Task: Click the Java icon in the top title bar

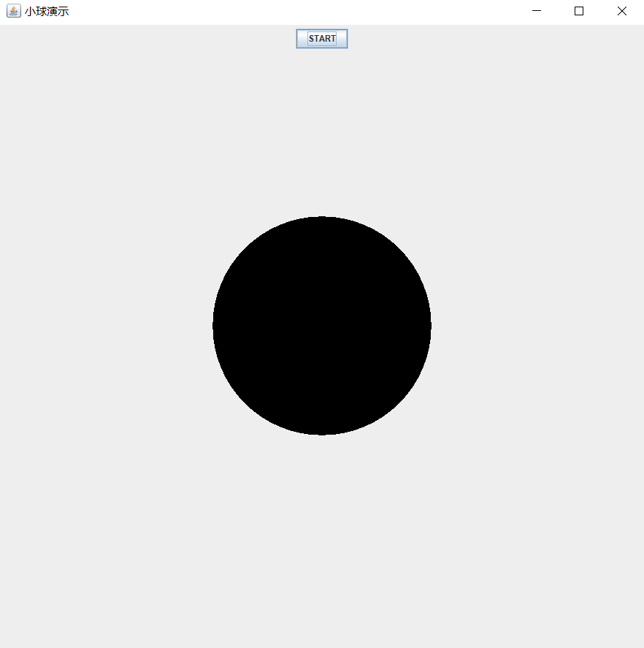Action: 14,11
